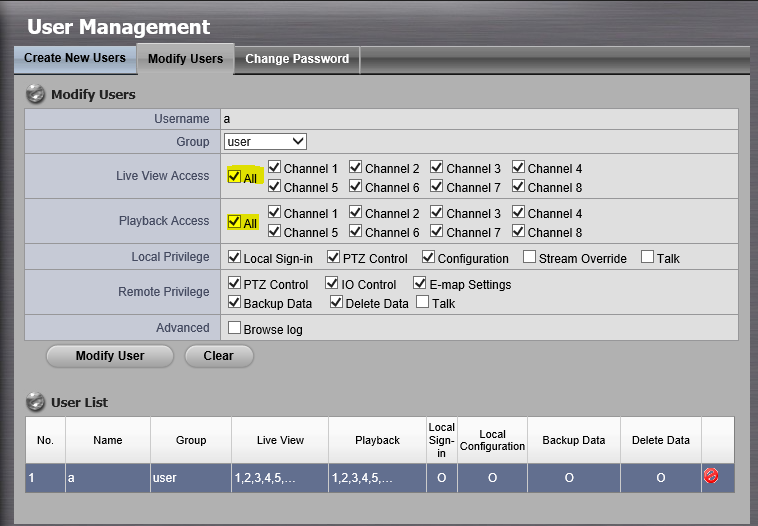Click the red delete icon for user a
The height and width of the screenshot is (526, 758).
(x=711, y=477)
